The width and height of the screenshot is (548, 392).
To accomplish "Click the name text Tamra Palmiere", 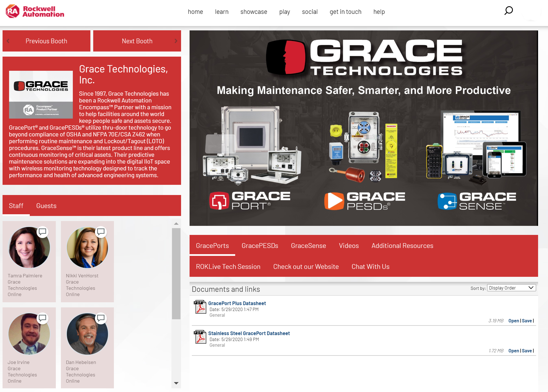I will pos(25,276).
